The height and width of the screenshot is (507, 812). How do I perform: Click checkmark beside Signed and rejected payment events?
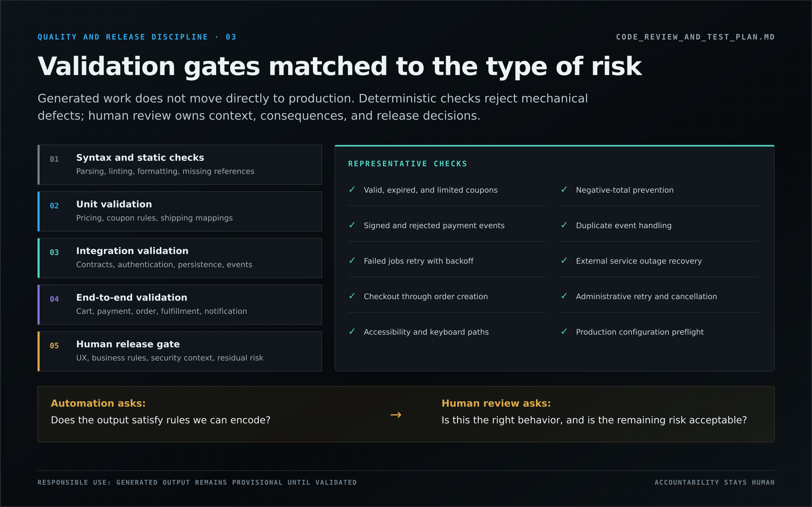[352, 225]
